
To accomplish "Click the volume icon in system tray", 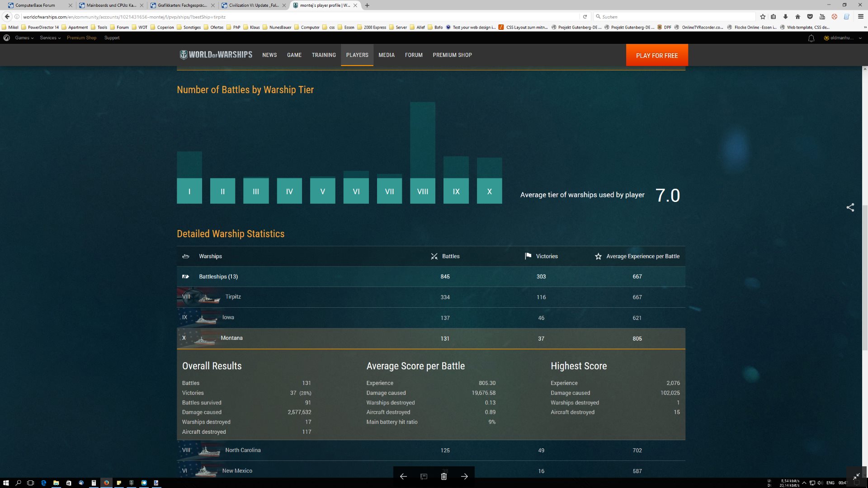I will [x=820, y=483].
